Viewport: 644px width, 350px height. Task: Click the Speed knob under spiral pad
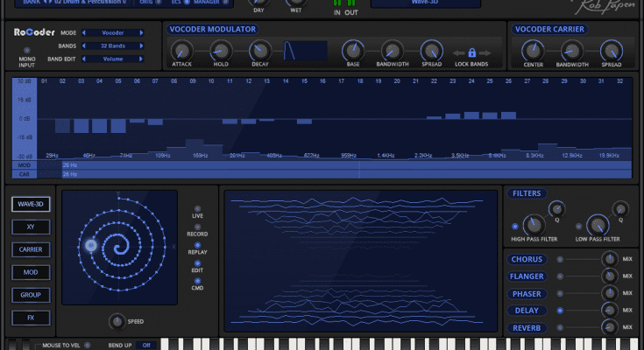(x=117, y=321)
